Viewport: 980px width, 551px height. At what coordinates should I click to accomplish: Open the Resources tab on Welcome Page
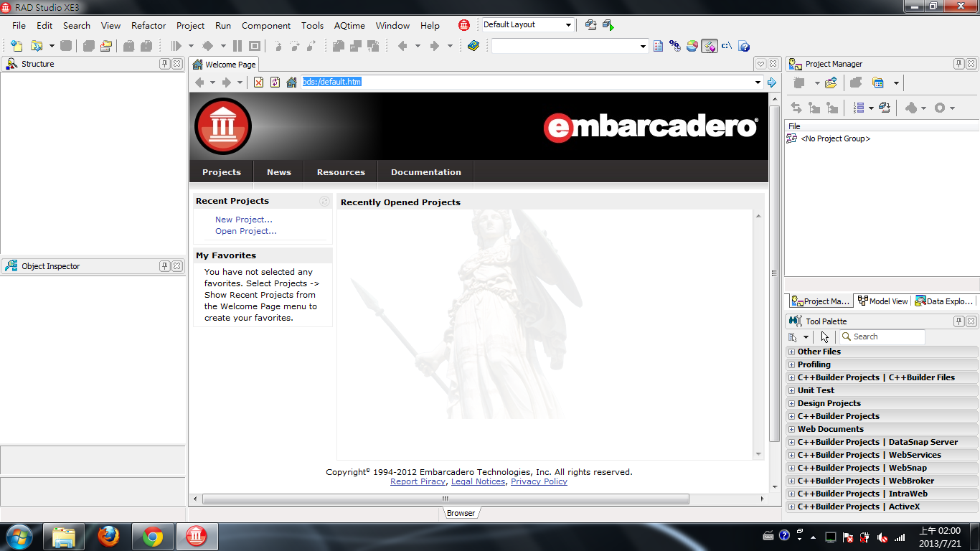341,172
